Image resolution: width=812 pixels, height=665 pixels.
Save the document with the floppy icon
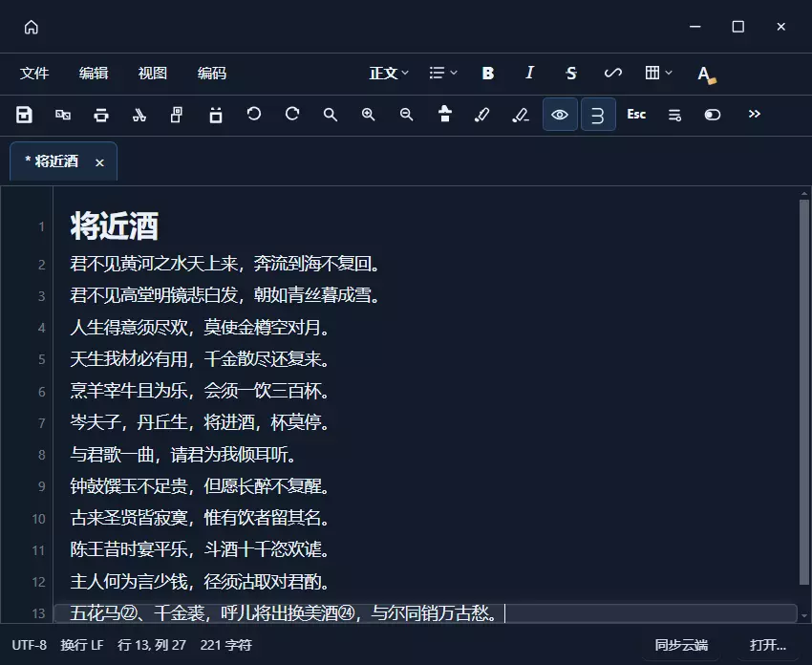[x=24, y=115]
